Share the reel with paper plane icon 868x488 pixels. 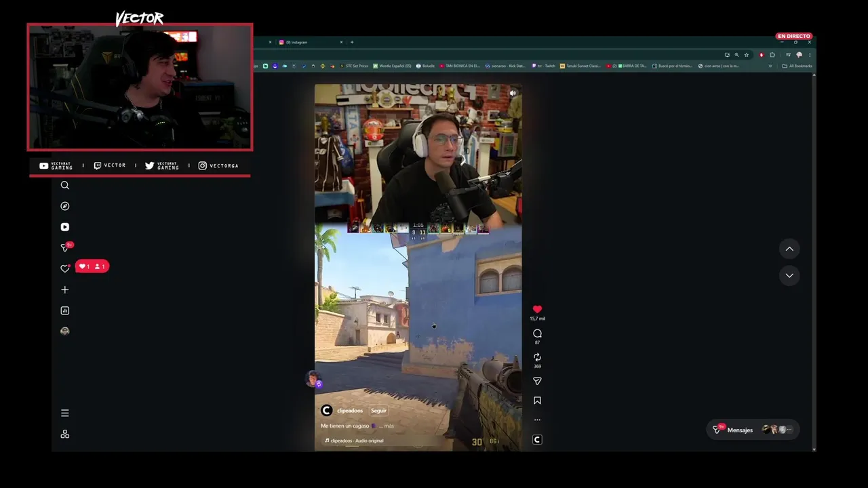pyautogui.click(x=537, y=381)
